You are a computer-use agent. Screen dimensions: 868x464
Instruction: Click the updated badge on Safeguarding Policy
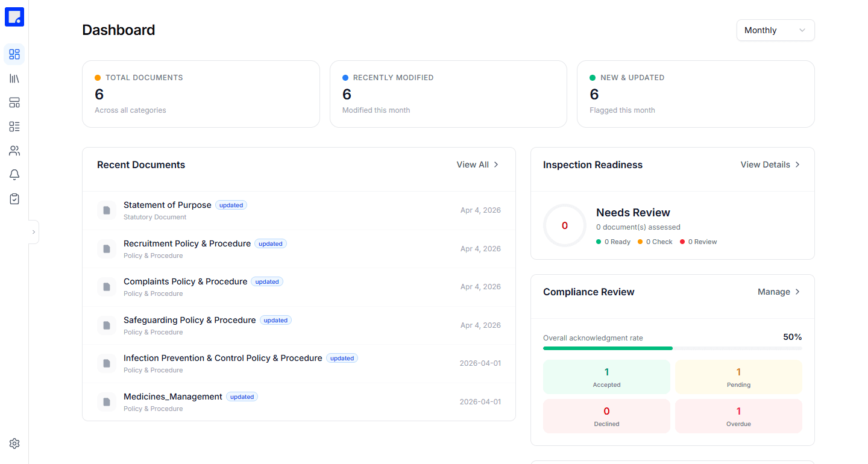point(275,320)
